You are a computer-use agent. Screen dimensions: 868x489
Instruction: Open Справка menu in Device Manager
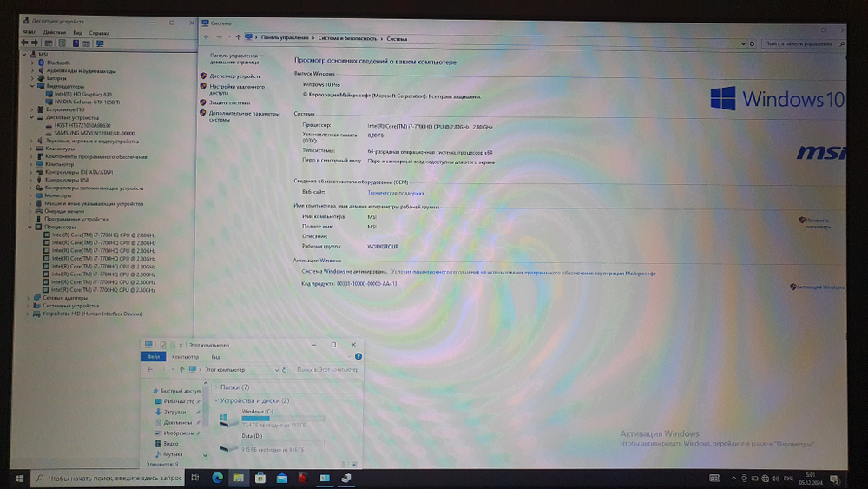[99, 33]
